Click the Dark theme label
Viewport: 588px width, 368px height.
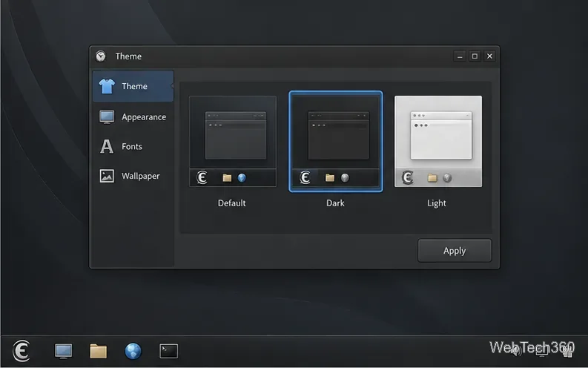click(x=335, y=203)
